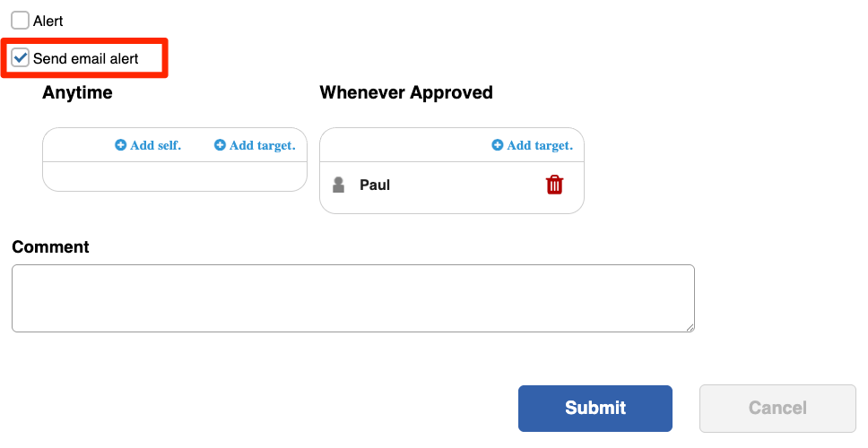The width and height of the screenshot is (868, 448).
Task: Uncheck the Send email alert checkbox
Action: (x=21, y=57)
